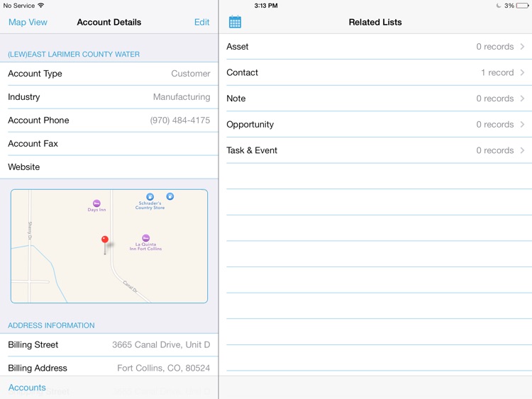This screenshot has width=532, height=399.
Task: Tap Schrader's Country Store gas icon
Action: tap(150, 196)
